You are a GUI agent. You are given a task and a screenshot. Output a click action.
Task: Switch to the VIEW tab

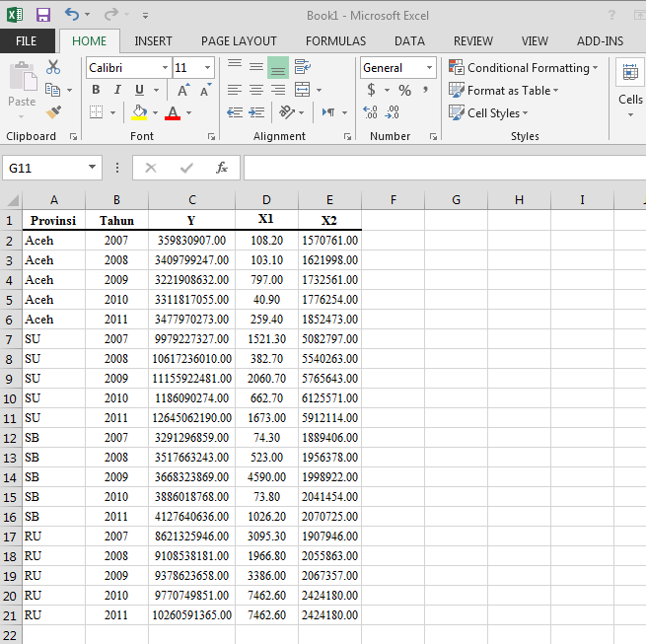click(535, 41)
